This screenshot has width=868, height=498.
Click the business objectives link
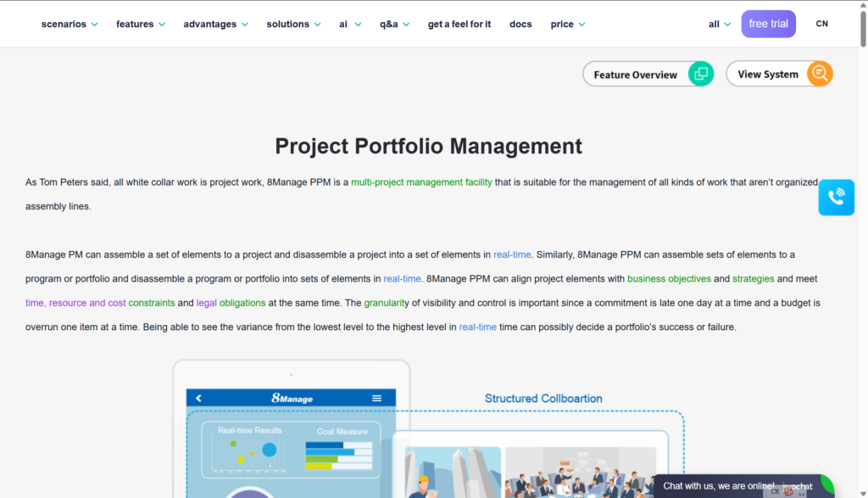[x=669, y=278]
